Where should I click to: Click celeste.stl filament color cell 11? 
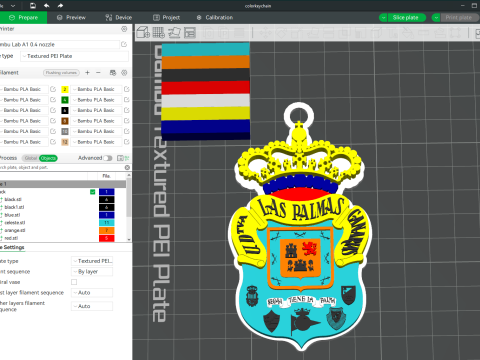point(107,223)
